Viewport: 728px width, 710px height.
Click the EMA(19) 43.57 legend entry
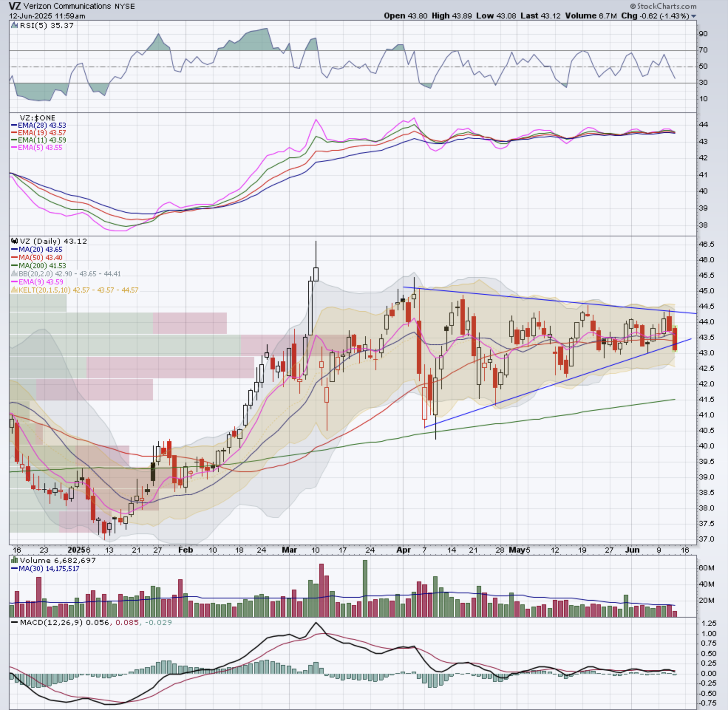click(x=39, y=133)
